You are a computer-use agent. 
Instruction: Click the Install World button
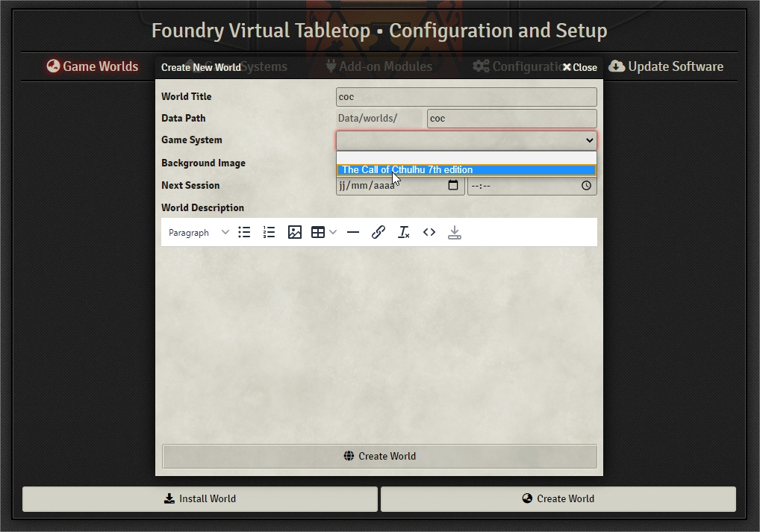tap(199, 499)
